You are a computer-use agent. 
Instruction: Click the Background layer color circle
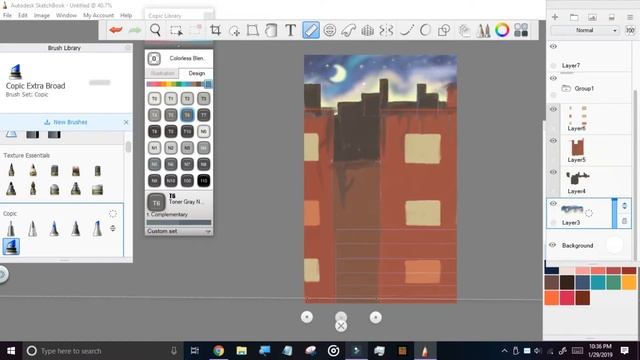click(614, 245)
